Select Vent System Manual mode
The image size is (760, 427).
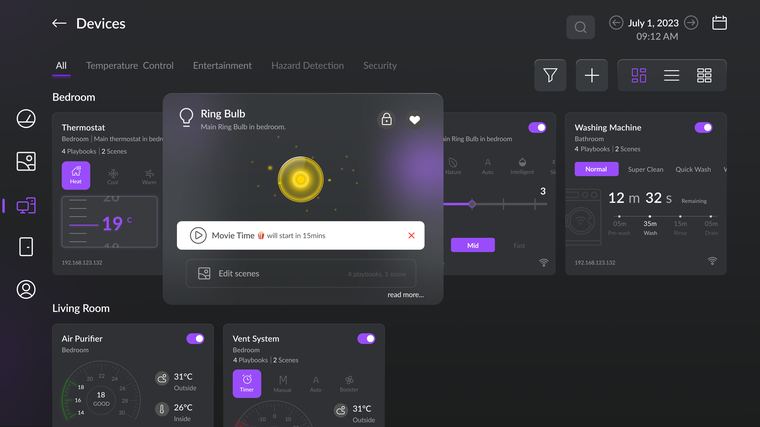point(283,384)
